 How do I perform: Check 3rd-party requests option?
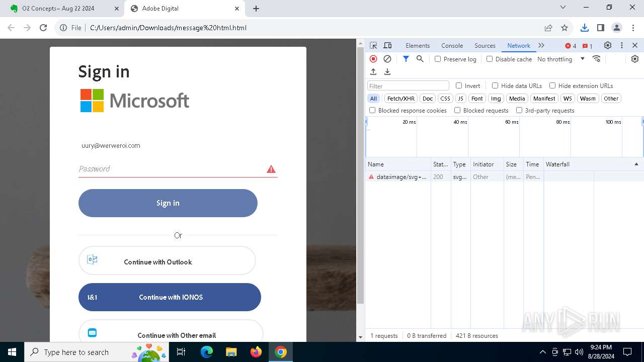click(519, 110)
